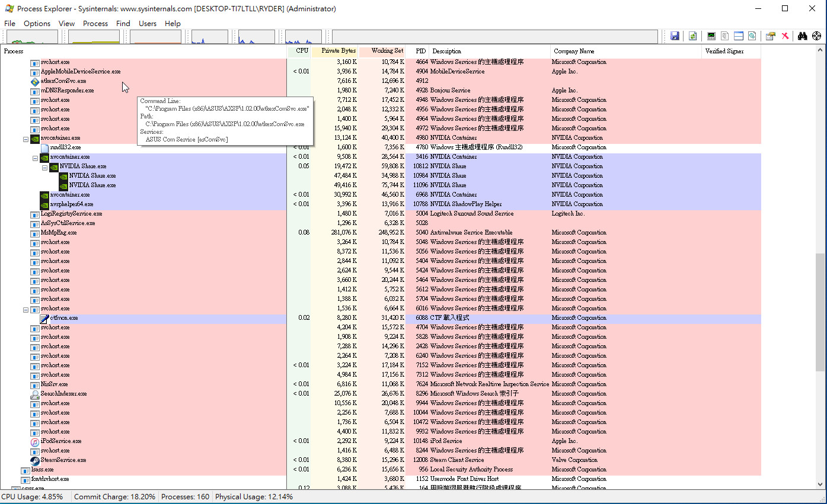This screenshot has height=504, width=827.
Task: Click the Processes: 160 status bar entry
Action: point(185,497)
